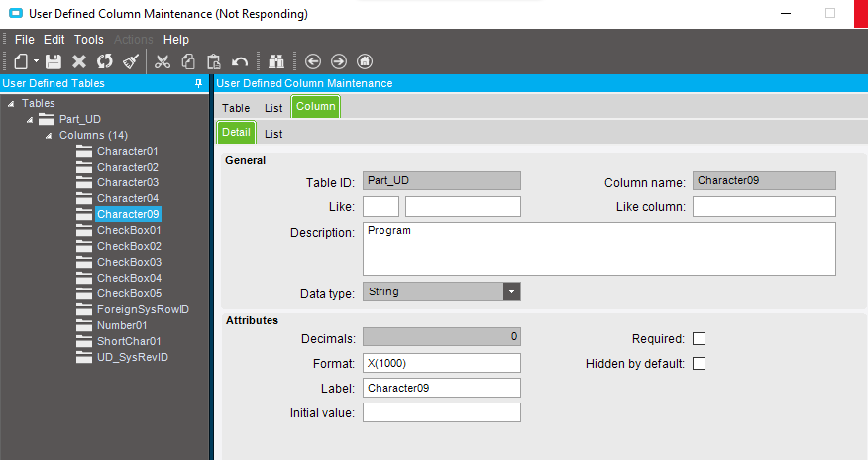Open the Data type dropdown
Image resolution: width=868 pixels, height=460 pixels.
511,292
